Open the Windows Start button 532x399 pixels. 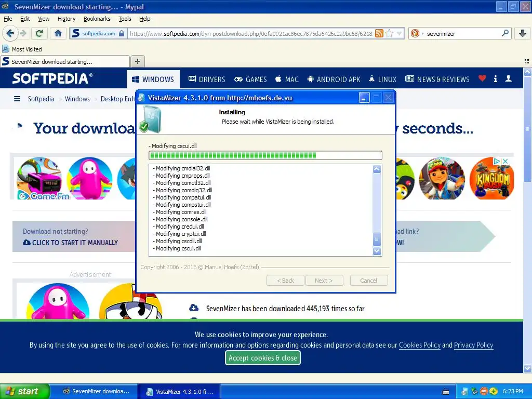[x=24, y=391]
